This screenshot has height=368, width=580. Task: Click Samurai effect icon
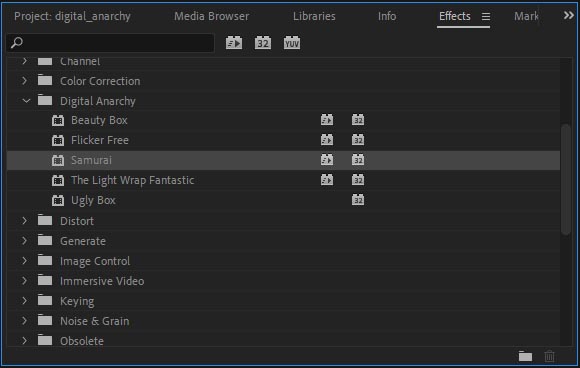tap(58, 160)
